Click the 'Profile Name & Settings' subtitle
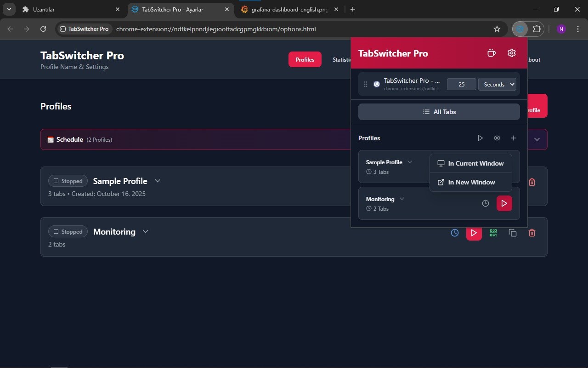Viewport: 588px width, 368px height. coord(74,67)
